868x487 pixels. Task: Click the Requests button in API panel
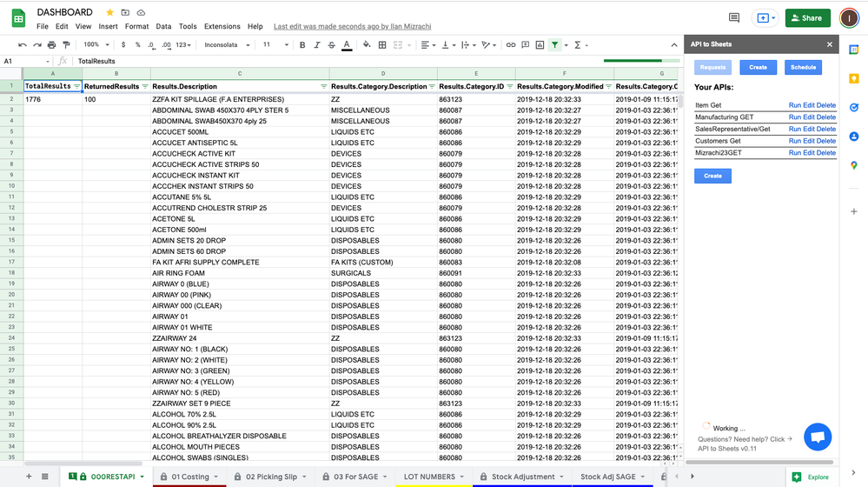click(x=712, y=67)
